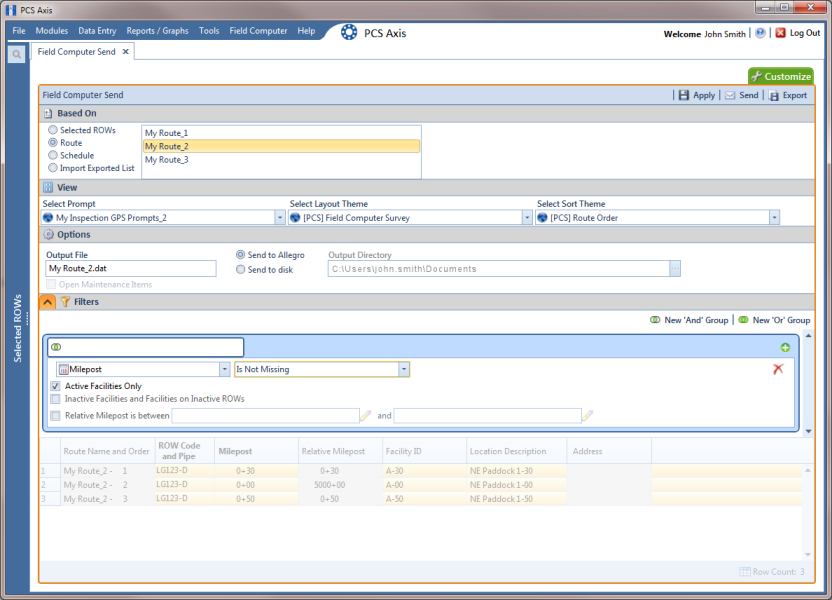This screenshot has height=600, width=832.
Task: Choose Send to disk option
Action: coord(240,269)
